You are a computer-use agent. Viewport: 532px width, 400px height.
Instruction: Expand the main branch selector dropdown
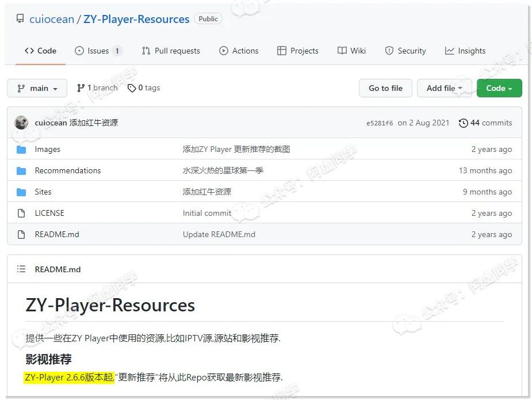37,88
